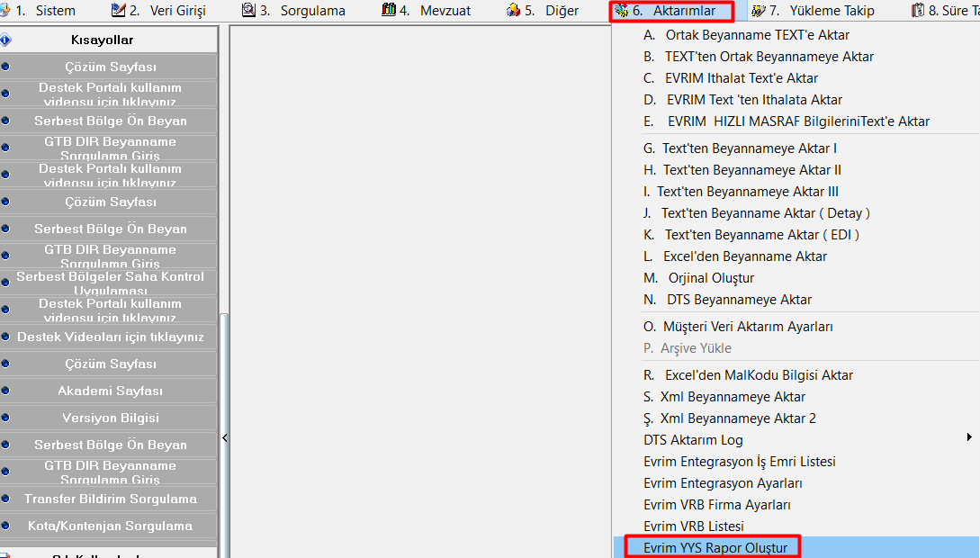
Task: Expand the DTS Aktarım Log submenu
Action: click(x=969, y=438)
